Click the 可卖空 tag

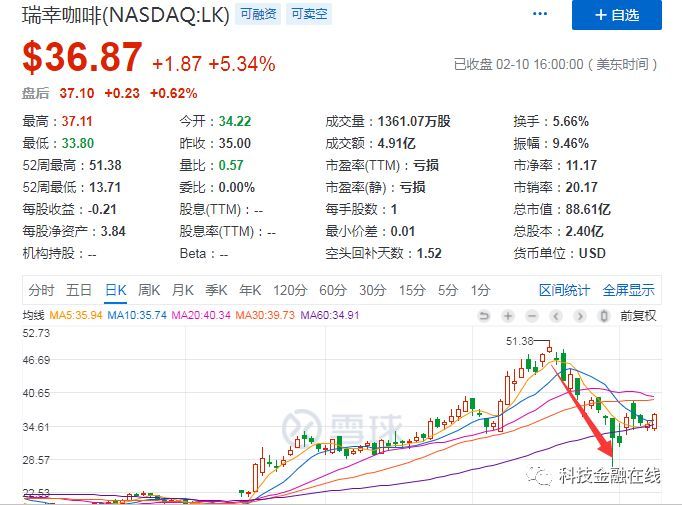pos(309,14)
